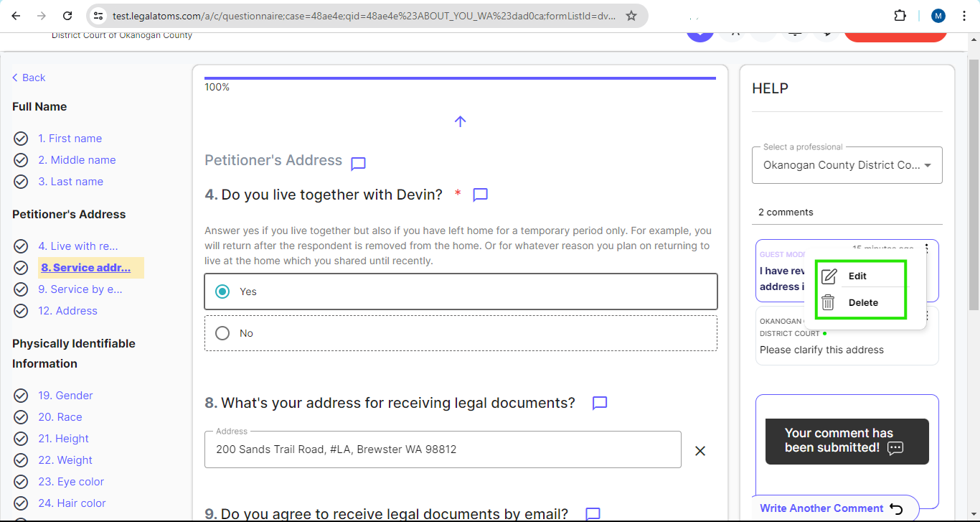Open kebab menu on the guest comment
Viewport: 980px width, 522px height.
pos(927,249)
